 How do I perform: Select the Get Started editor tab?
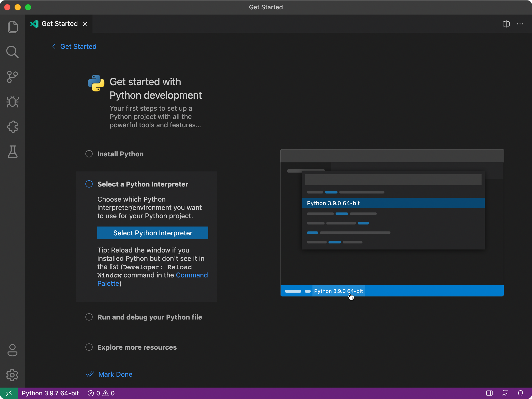59,24
